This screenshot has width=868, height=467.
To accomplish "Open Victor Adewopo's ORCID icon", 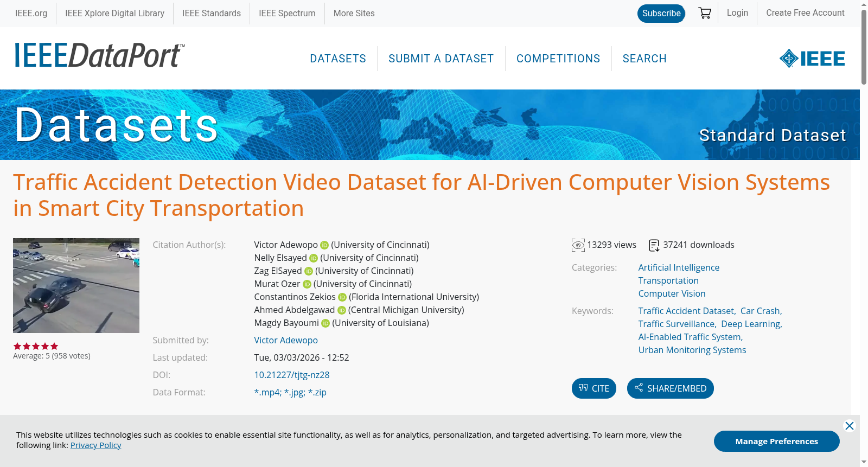I will click(x=324, y=245).
